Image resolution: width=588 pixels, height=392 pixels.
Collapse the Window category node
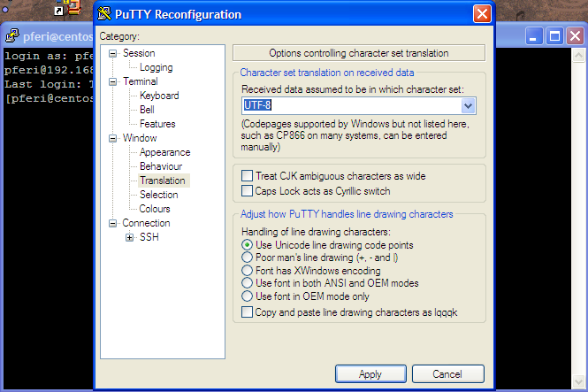pyautogui.click(x=112, y=138)
